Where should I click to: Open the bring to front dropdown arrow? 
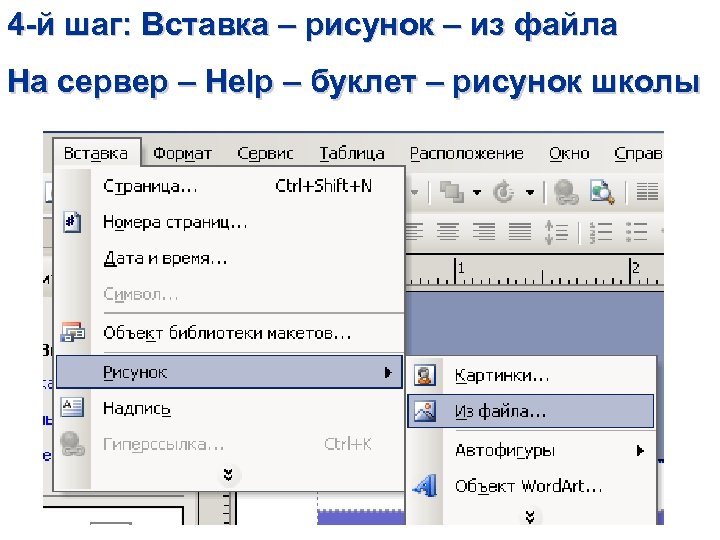pyautogui.click(x=477, y=192)
